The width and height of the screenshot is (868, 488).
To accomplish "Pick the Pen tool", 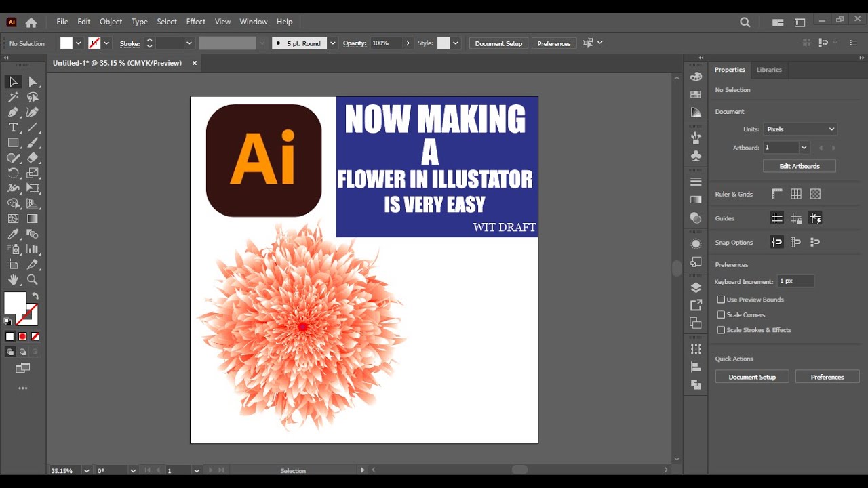I will pyautogui.click(x=13, y=113).
